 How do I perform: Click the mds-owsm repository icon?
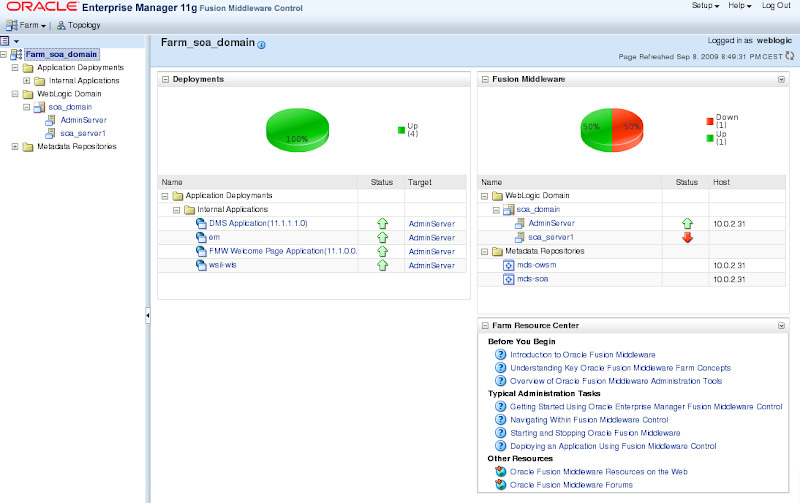click(507, 265)
